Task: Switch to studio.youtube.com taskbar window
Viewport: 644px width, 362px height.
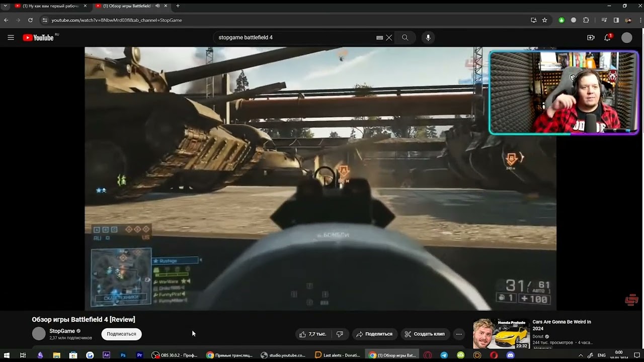Action: (x=283, y=355)
